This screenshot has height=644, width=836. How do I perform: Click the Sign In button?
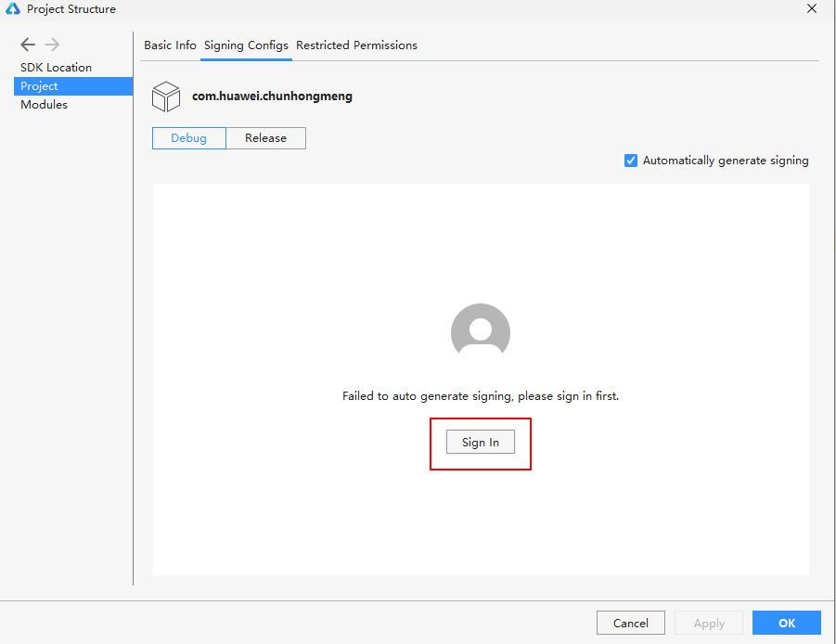(481, 442)
